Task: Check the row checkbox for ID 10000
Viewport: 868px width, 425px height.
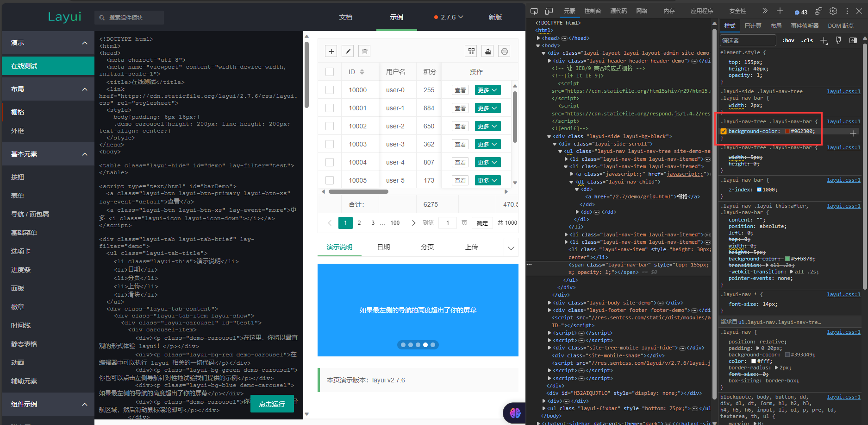Action: click(x=330, y=90)
